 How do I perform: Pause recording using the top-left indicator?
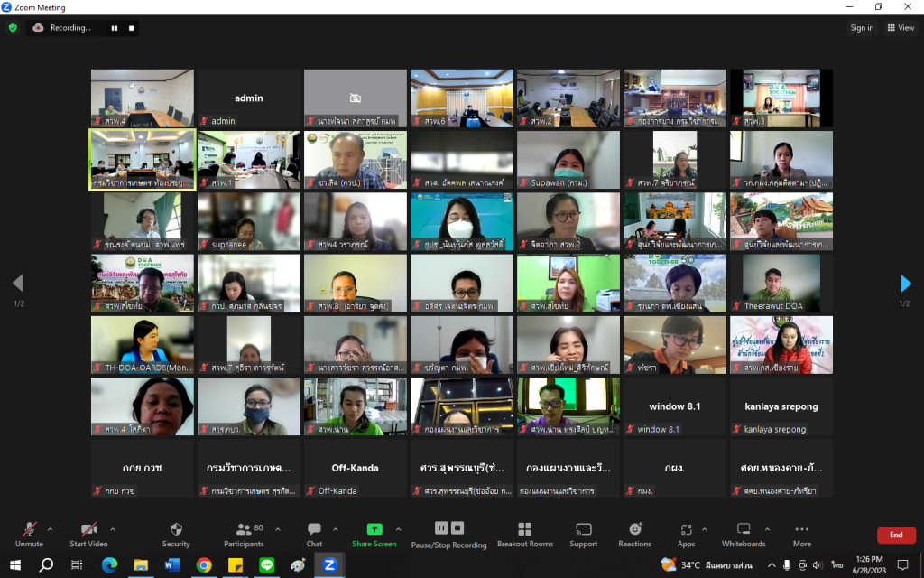pos(115,28)
